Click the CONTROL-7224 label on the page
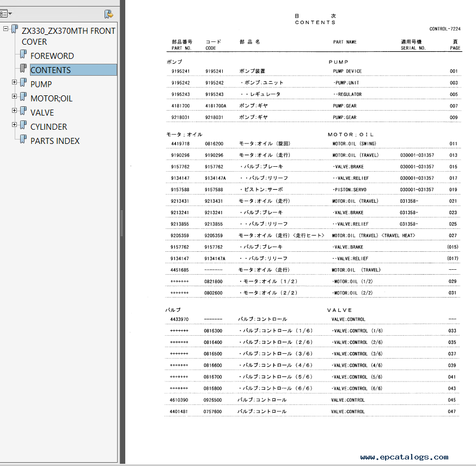The width and height of the screenshot is (476, 466). click(x=445, y=29)
